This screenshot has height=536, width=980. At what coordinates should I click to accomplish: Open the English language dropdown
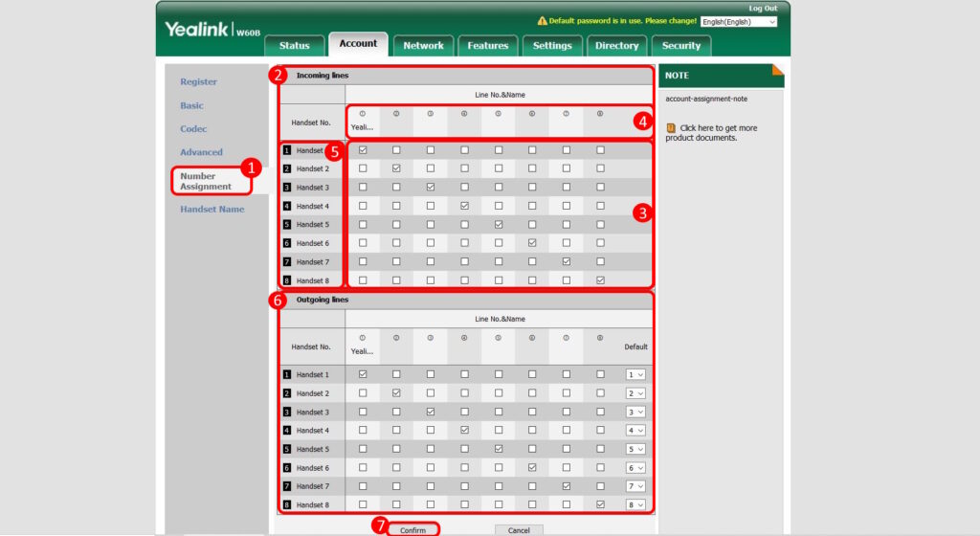coord(738,21)
